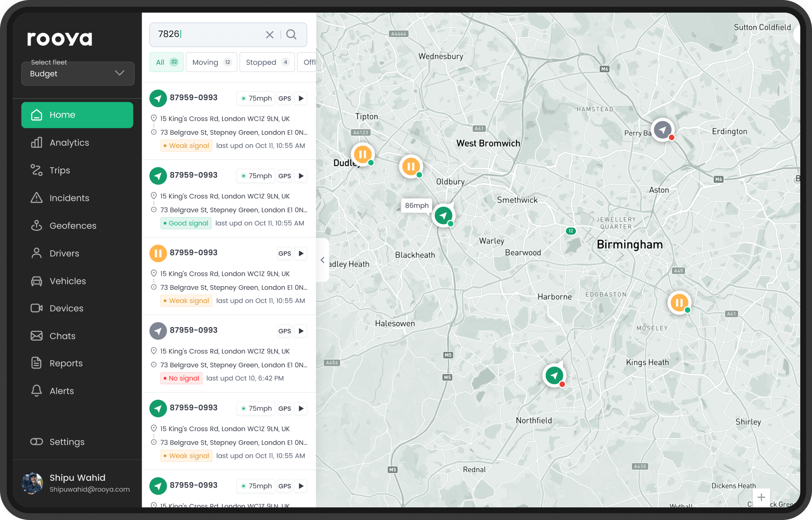Select the Stopped filter tab

pyautogui.click(x=267, y=62)
